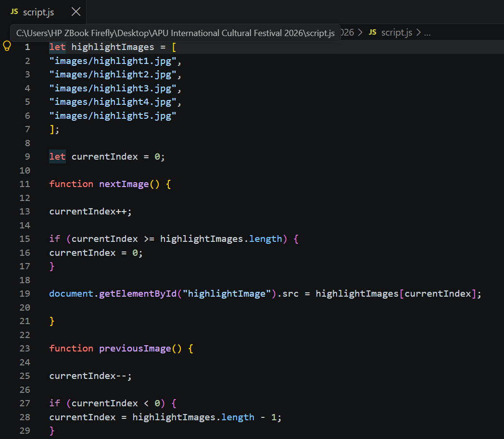This screenshot has height=439, width=504.
Task: Click the "let" keyword on line 9
Action: tap(57, 157)
